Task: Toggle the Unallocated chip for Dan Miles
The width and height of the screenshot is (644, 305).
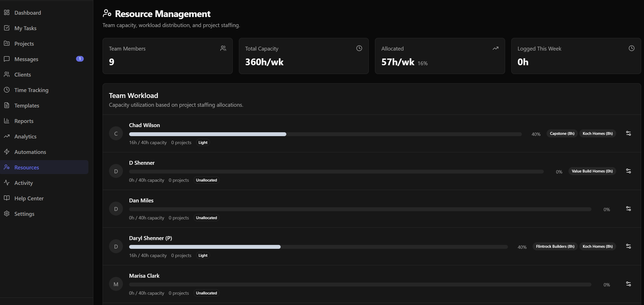Action: [x=206, y=218]
